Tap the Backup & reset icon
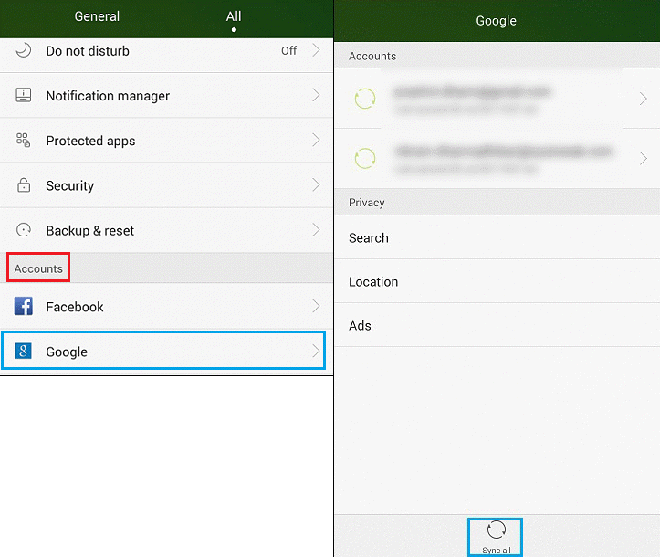Screen dimensions: 660x557 23,231
